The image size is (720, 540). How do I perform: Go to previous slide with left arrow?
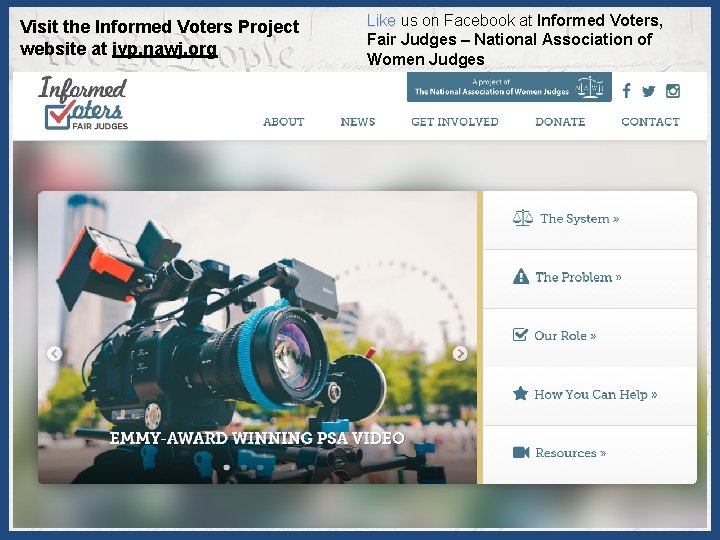point(54,353)
